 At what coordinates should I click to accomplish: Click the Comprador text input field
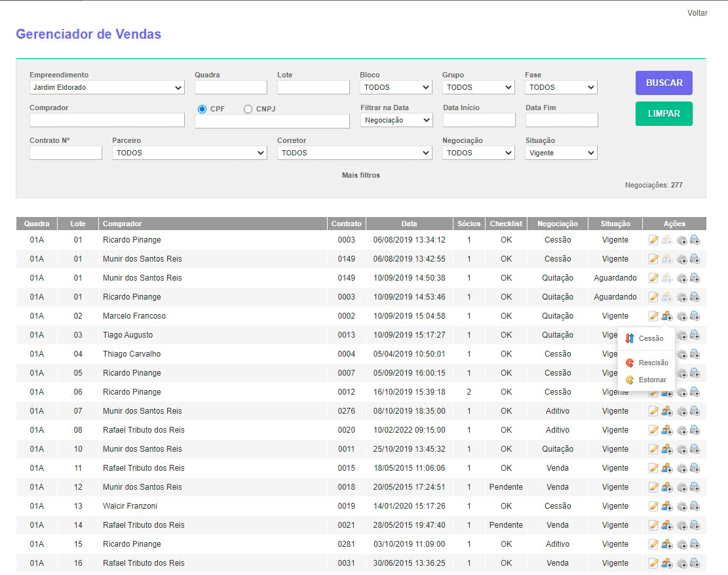[x=107, y=120]
